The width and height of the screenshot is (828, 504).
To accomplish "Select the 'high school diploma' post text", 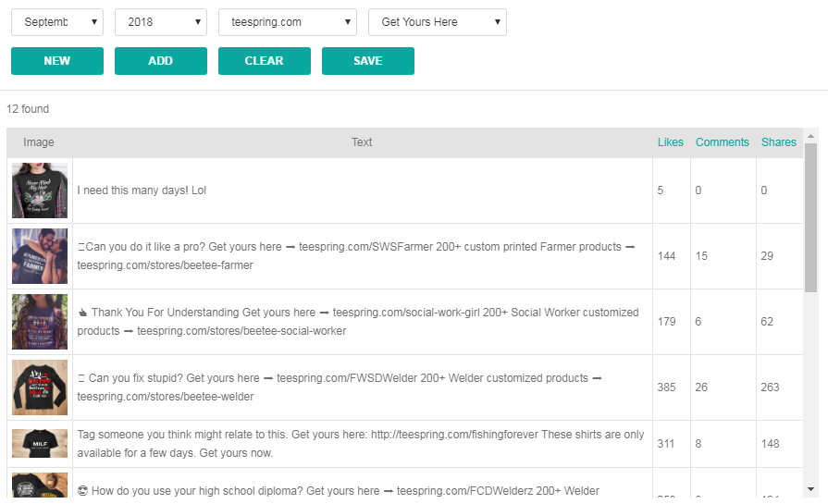I will pos(338,491).
